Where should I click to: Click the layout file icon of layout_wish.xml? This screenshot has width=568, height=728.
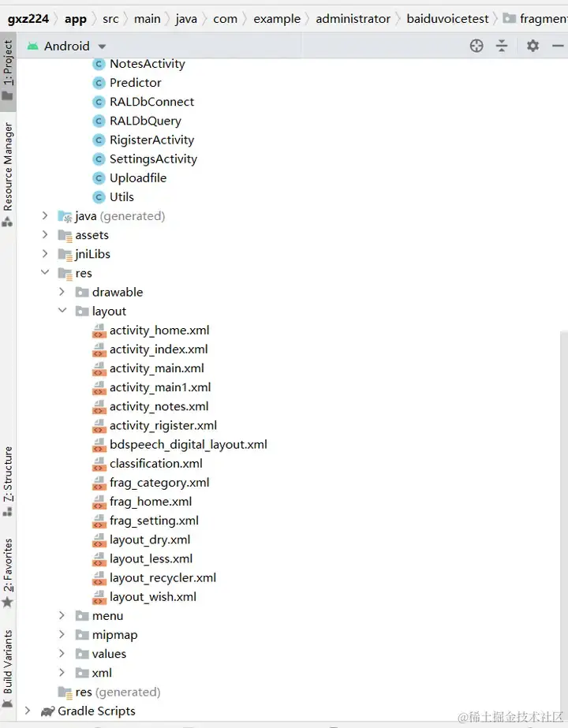(x=99, y=596)
